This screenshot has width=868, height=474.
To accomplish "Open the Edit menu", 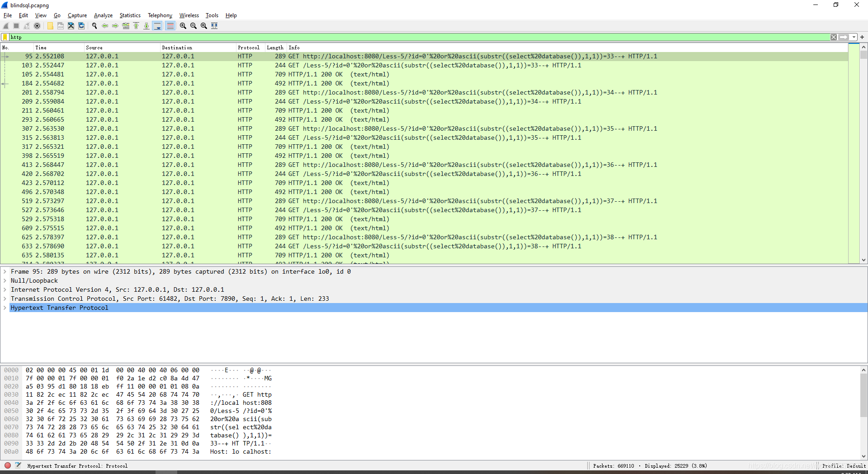I will [24, 15].
